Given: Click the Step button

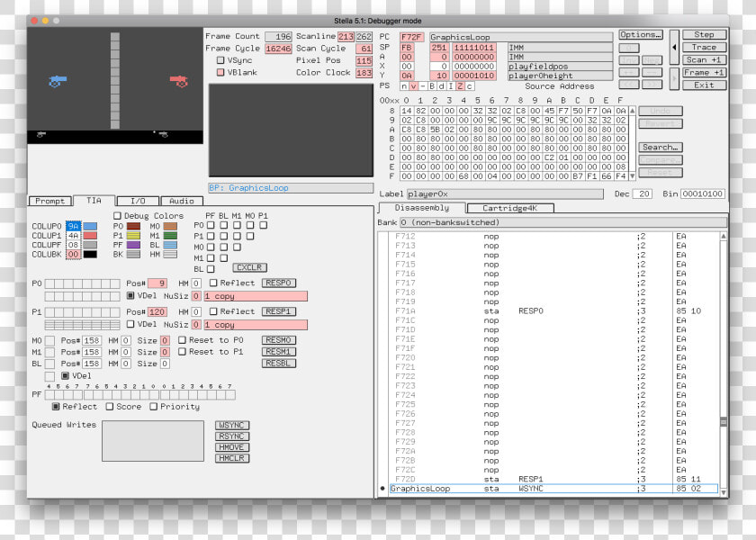Looking at the screenshot, I should pyautogui.click(x=704, y=35).
